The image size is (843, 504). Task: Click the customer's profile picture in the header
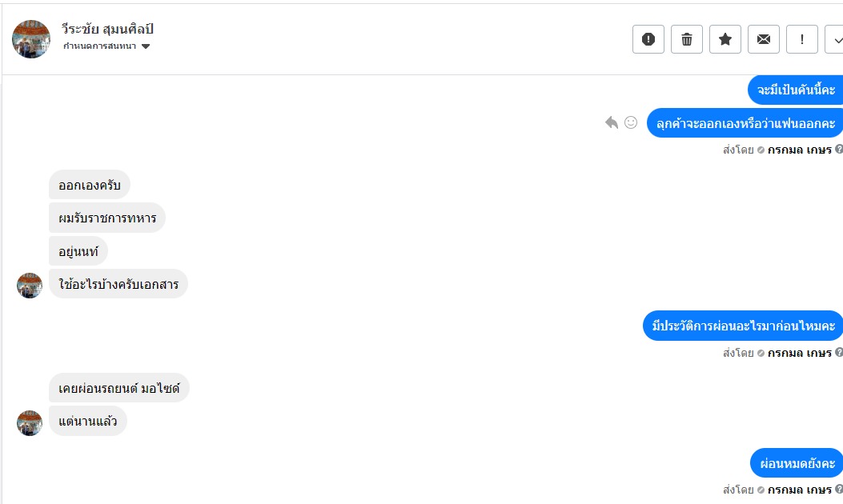tap(32, 39)
